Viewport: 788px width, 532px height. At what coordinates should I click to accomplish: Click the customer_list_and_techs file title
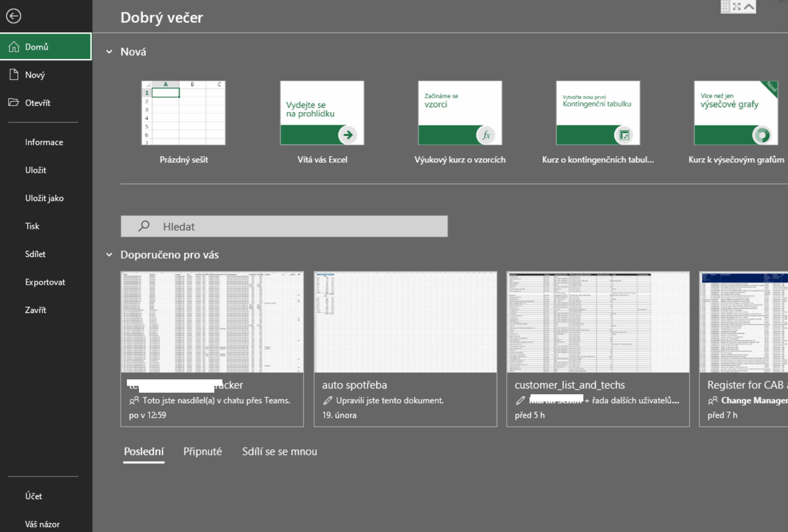click(x=570, y=385)
